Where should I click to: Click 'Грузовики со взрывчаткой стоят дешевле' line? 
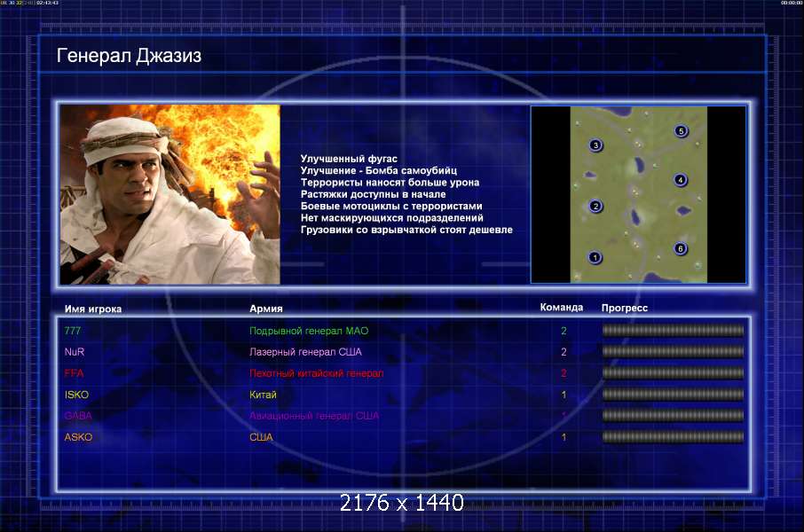pos(406,230)
